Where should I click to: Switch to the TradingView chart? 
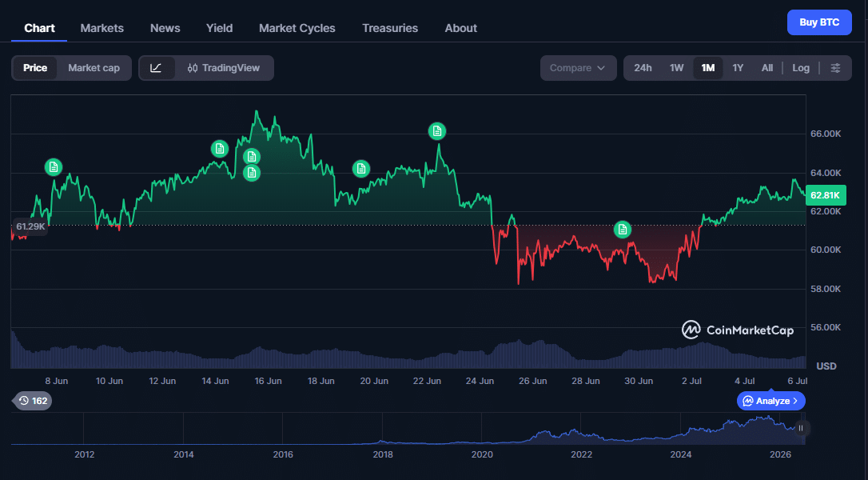pos(224,68)
